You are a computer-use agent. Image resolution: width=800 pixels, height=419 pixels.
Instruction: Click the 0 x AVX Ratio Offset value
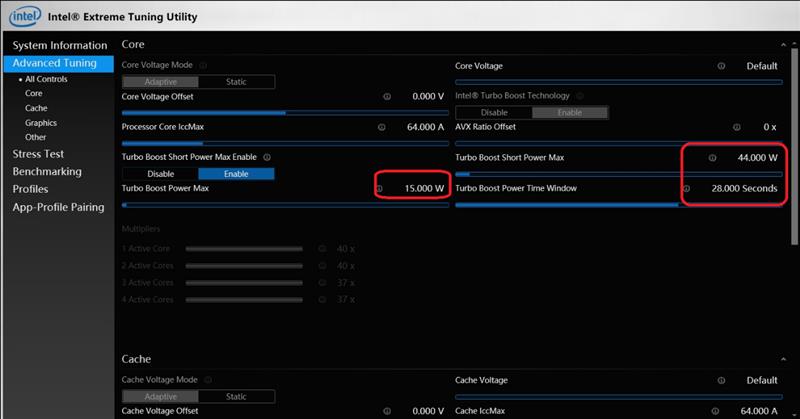coord(770,127)
